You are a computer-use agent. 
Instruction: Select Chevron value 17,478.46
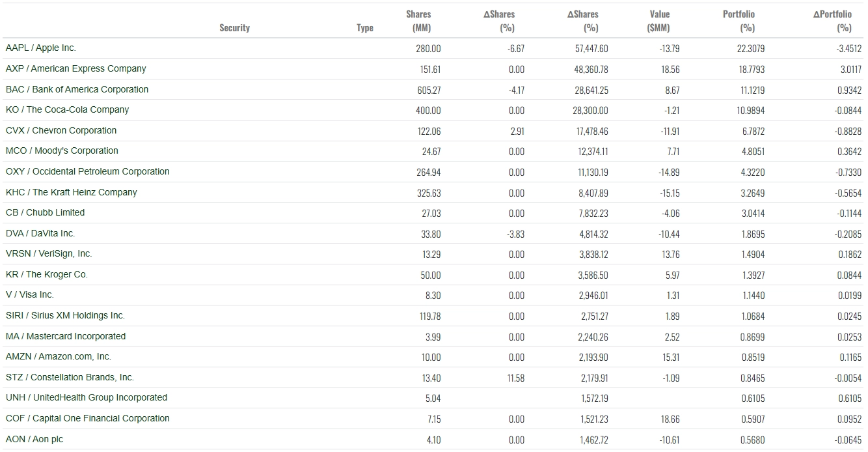point(592,132)
